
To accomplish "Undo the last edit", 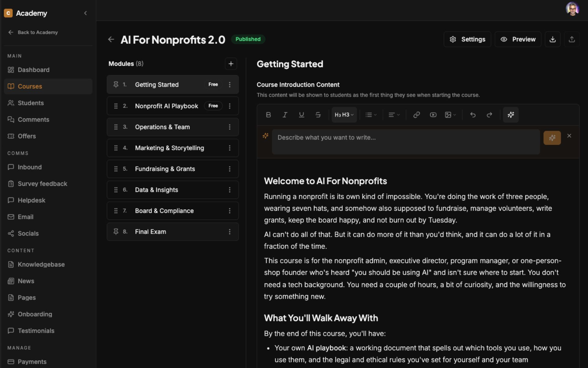I will (x=473, y=115).
